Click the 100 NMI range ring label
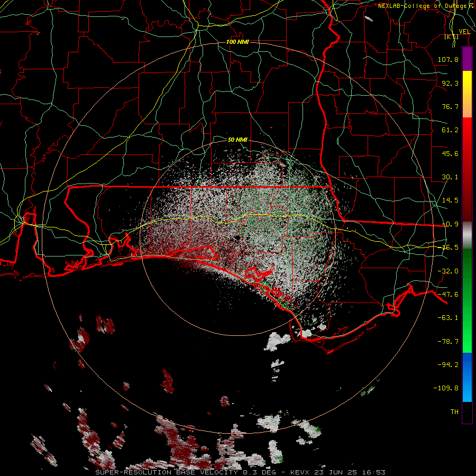The width and height of the screenshot is (476, 476). 237,42
